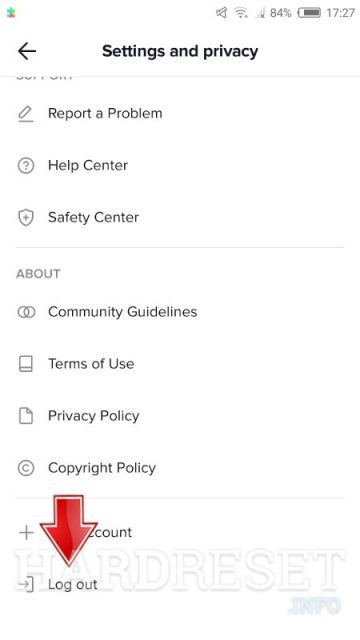Image resolution: width=360 pixels, height=640 pixels.
Task: Open the Help Center entry
Action: pyautogui.click(x=180, y=166)
